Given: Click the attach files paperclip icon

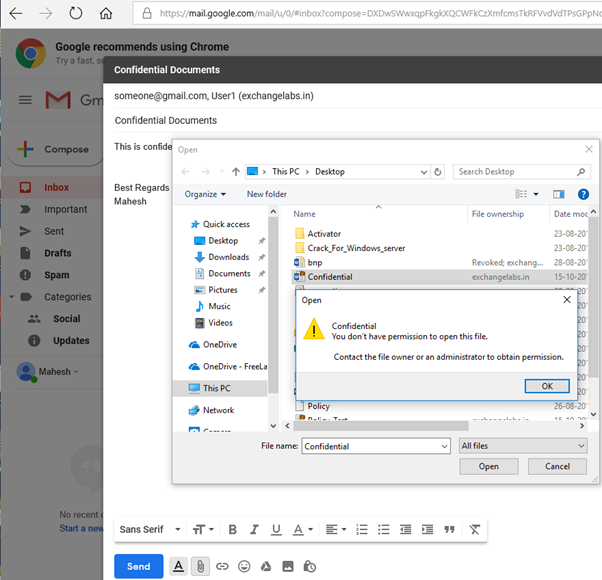Looking at the screenshot, I should [x=200, y=566].
